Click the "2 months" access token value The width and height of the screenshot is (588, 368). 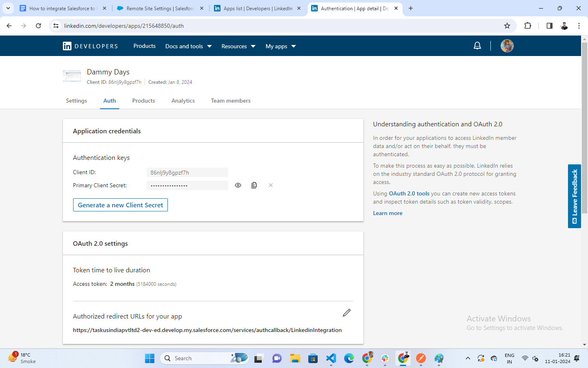[122, 284]
